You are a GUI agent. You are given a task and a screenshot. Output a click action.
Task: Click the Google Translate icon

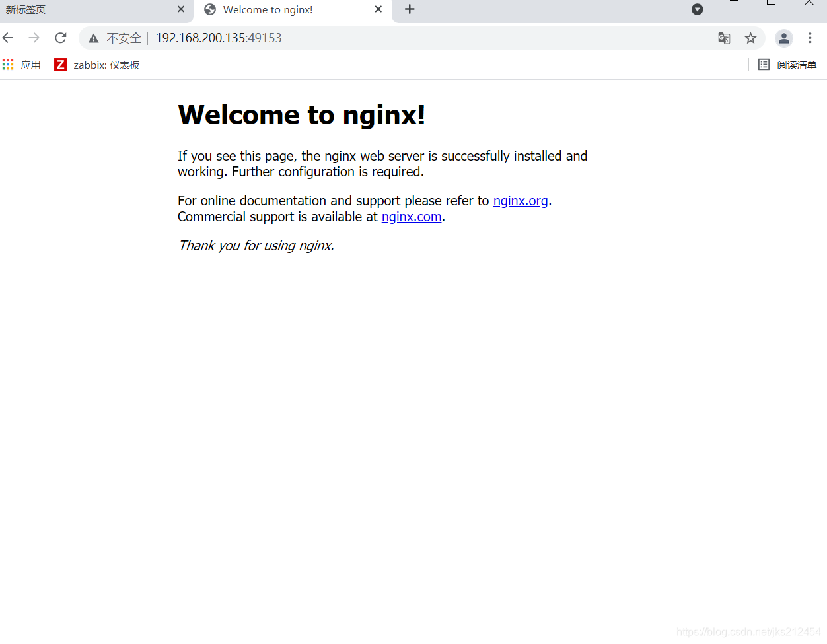724,38
